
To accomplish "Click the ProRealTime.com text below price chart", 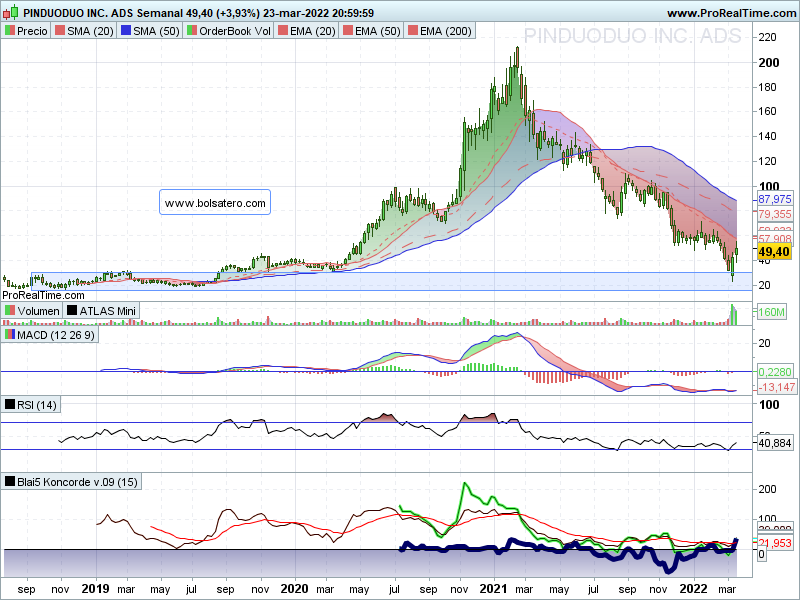I will [x=43, y=295].
